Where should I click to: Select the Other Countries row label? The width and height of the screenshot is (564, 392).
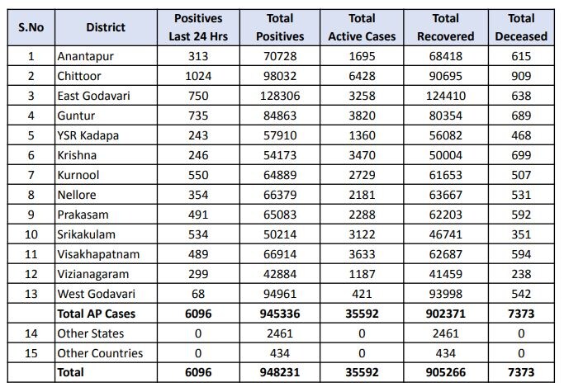click(99, 353)
